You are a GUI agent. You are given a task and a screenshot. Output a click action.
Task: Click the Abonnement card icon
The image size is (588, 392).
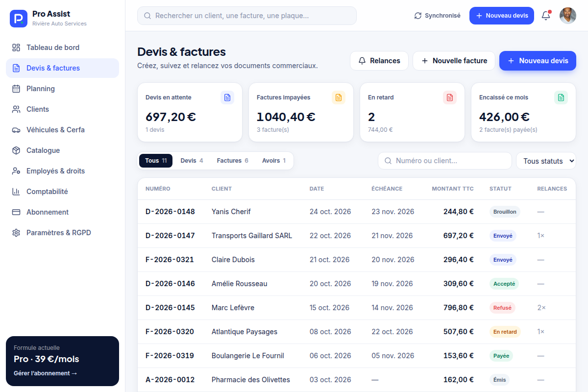(x=16, y=212)
